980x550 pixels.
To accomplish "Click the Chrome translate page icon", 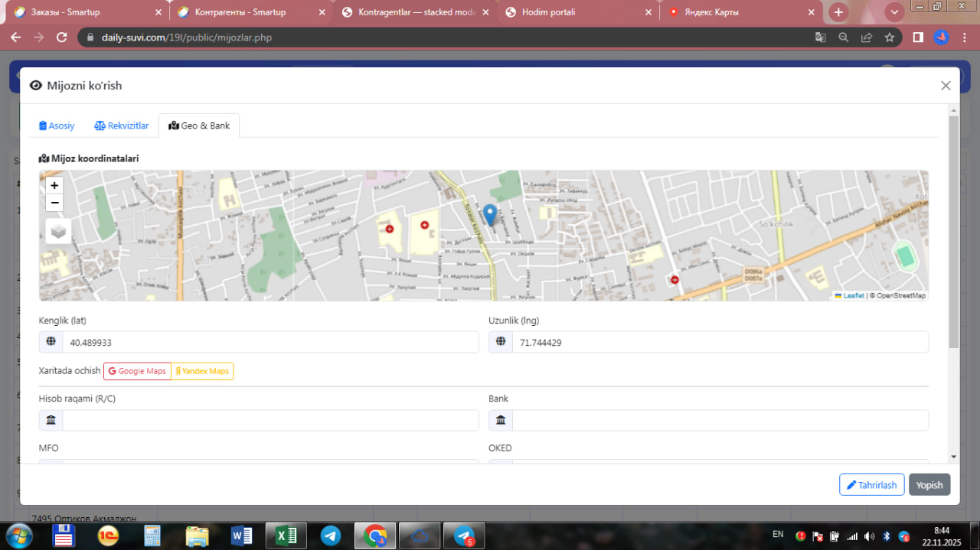I will [x=820, y=37].
